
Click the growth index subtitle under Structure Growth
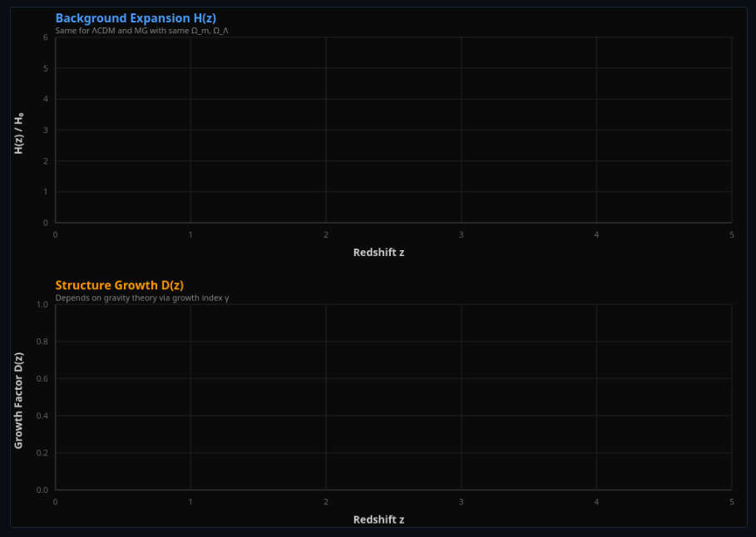click(141, 298)
